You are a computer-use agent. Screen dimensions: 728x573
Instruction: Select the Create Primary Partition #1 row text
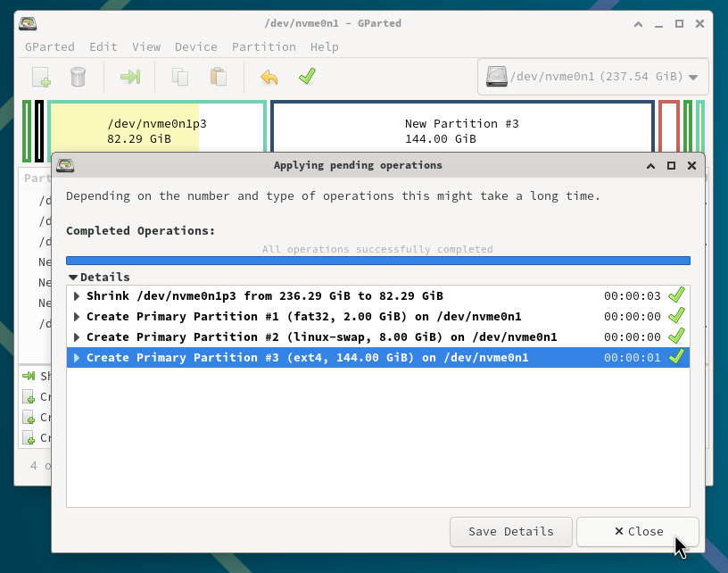coord(303,317)
